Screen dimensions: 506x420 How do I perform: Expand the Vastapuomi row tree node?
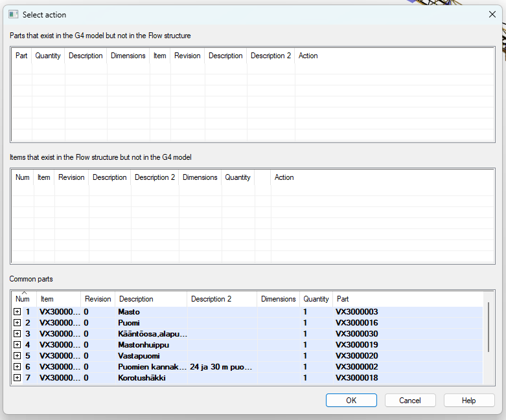pos(17,356)
